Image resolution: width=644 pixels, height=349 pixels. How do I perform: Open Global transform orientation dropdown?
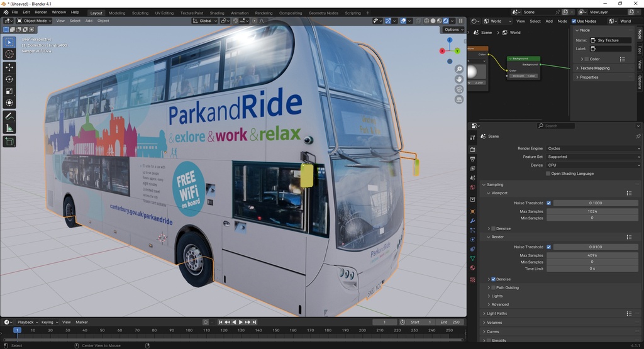pyautogui.click(x=204, y=21)
